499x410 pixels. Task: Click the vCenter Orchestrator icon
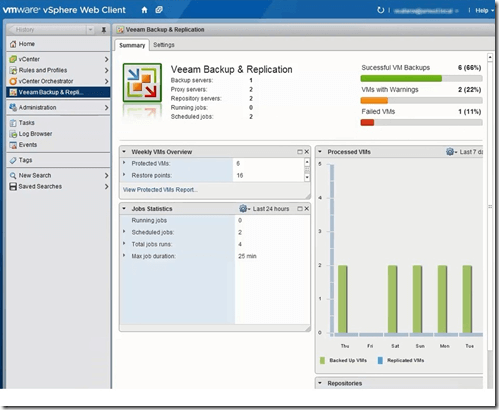13,81
